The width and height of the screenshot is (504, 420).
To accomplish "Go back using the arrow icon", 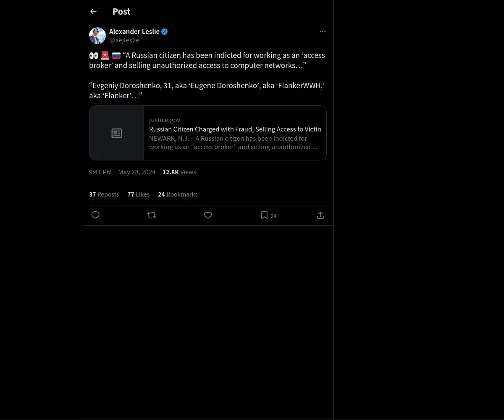I will coord(93,11).
